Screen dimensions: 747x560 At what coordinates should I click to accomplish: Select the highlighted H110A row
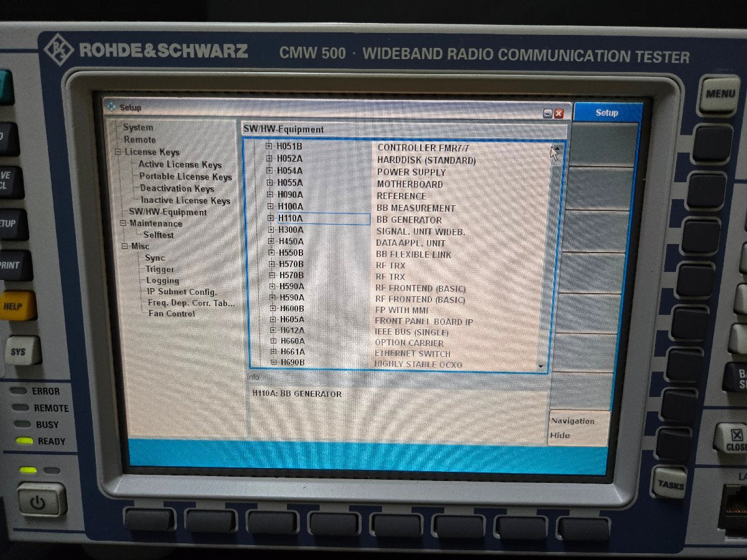click(322, 218)
